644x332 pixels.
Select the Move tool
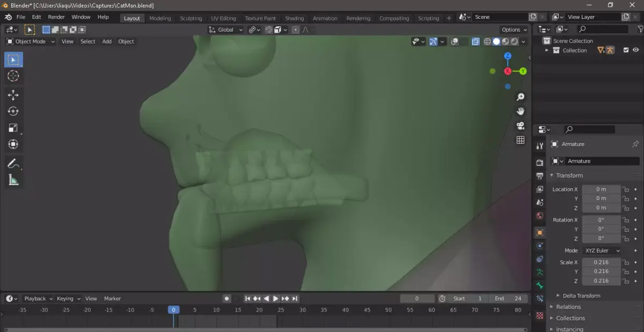pyautogui.click(x=13, y=95)
